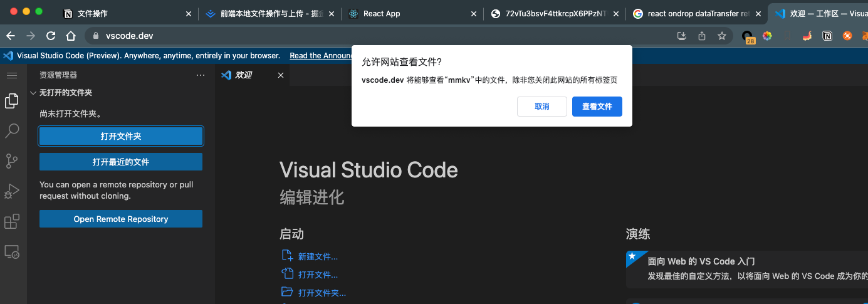868x304 pixels.
Task: Switch to the 72vTu3bsvF4ttkrcpX6PPzNT tab
Action: (x=555, y=13)
